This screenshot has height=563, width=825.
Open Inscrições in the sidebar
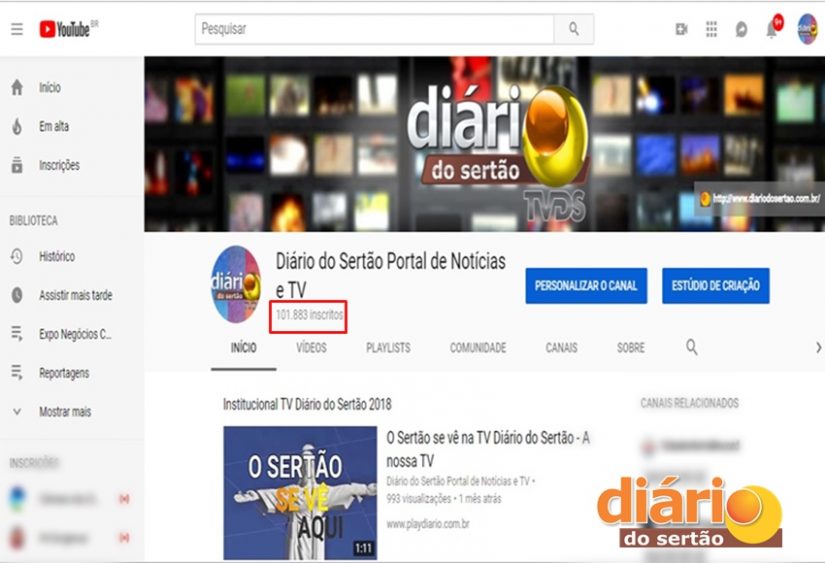tap(59, 165)
